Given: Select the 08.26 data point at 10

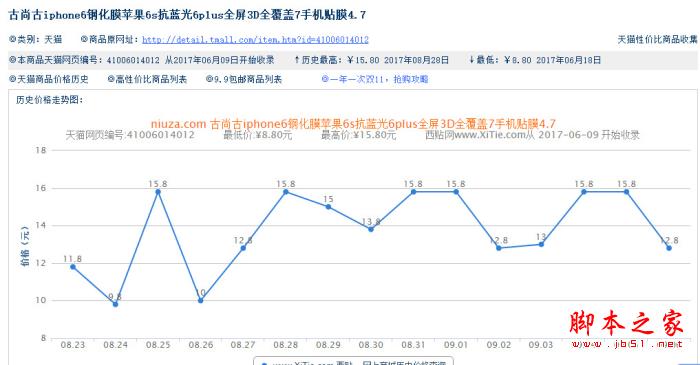Looking at the screenshot, I should point(200,301).
